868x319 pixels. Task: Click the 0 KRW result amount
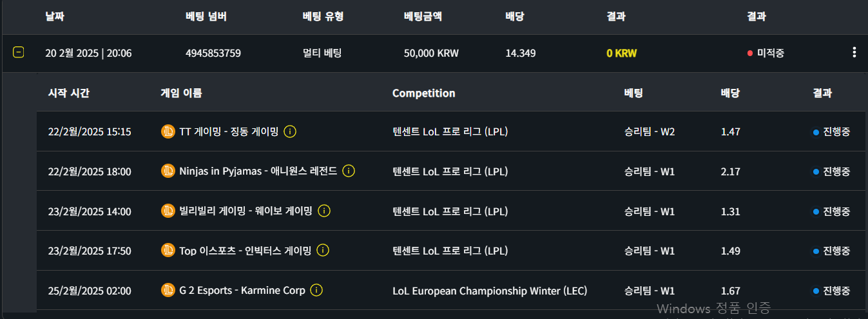pyautogui.click(x=621, y=53)
